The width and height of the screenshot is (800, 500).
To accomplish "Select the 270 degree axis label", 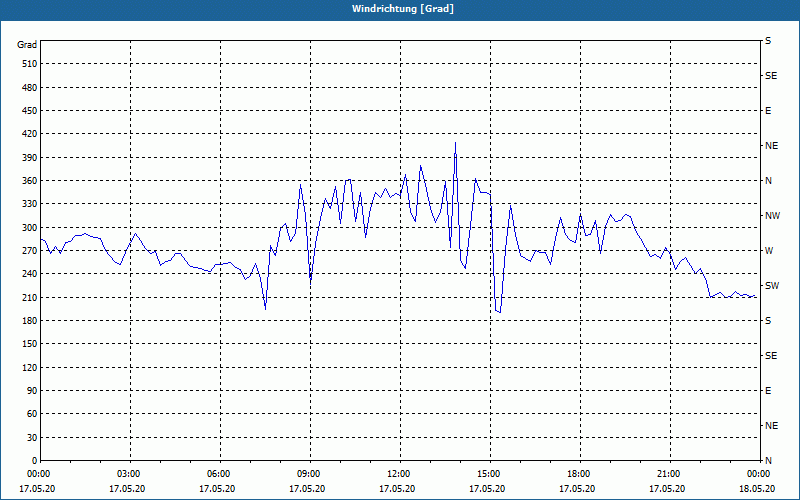I will click(30, 251).
